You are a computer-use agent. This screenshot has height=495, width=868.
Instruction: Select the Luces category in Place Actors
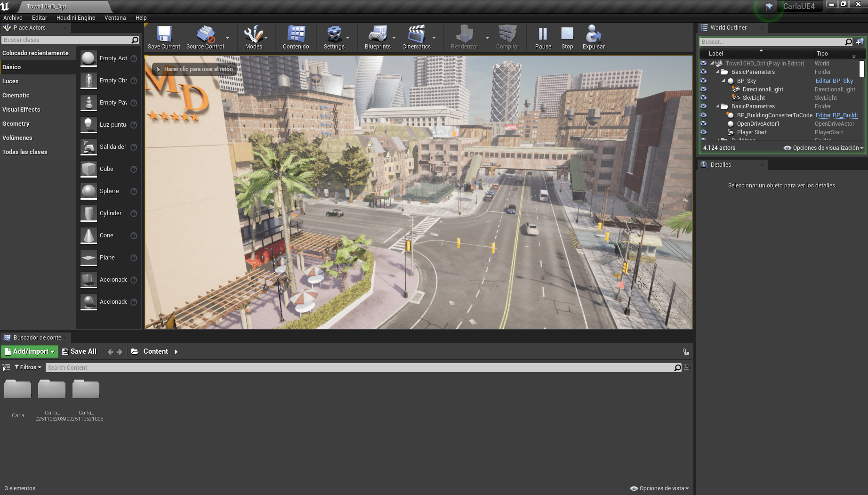click(10, 81)
